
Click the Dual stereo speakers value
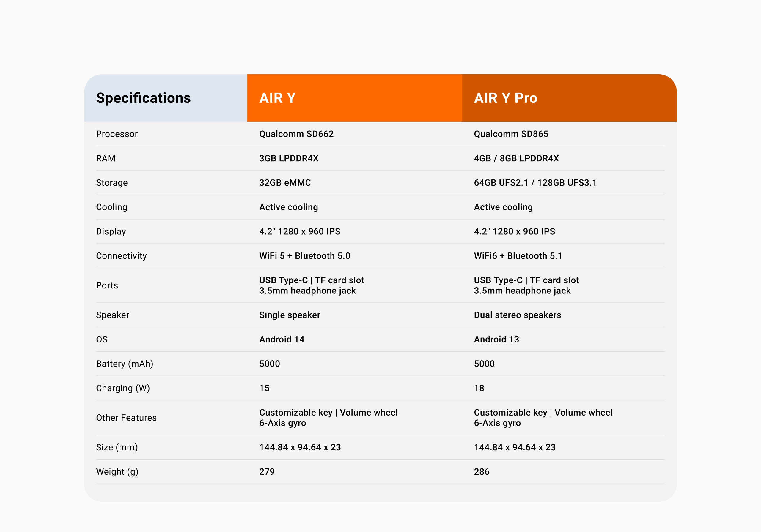(517, 315)
